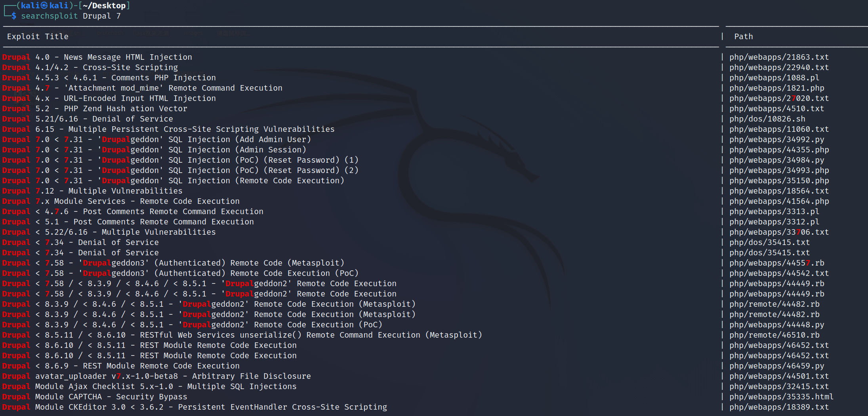Viewport: 868px width, 416px height.
Task: Click 'Drupal 5.21/6.16 - Denial of Service' row
Action: [x=88, y=119]
